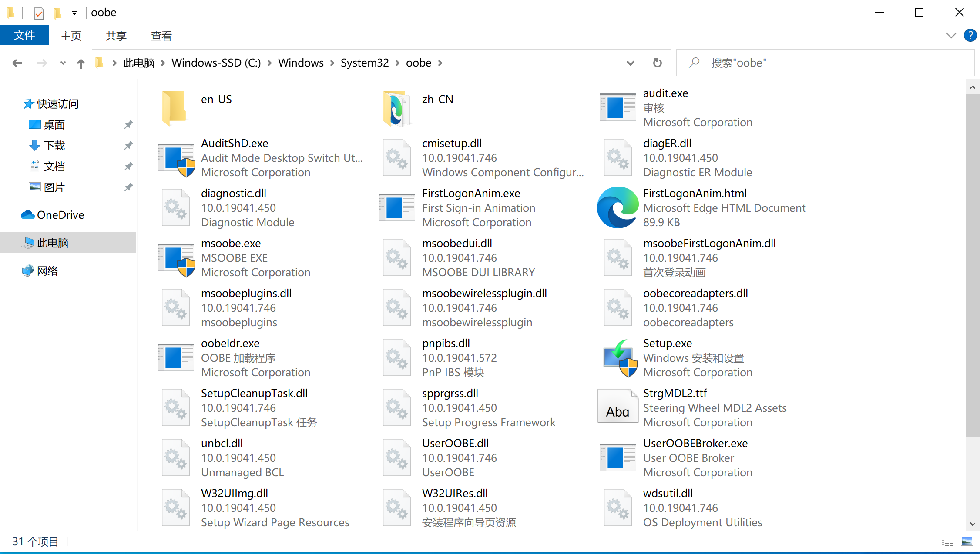Select the StrgMDL2.ttf font icon
This screenshot has height=554, width=980.
[x=618, y=407]
